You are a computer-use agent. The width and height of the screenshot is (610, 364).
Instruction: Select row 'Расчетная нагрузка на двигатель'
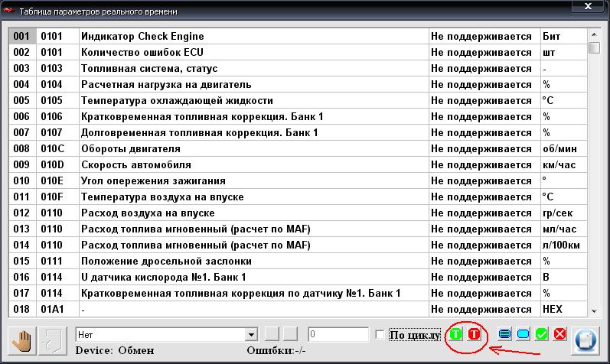pos(298,84)
